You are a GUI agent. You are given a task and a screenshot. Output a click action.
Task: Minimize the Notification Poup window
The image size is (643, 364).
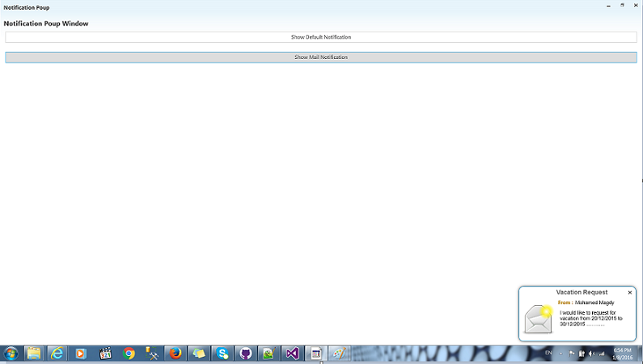point(608,6)
